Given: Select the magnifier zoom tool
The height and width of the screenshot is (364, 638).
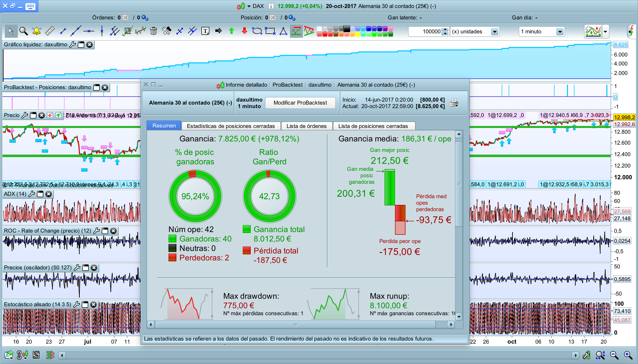Looking at the screenshot, I should pos(23,31).
